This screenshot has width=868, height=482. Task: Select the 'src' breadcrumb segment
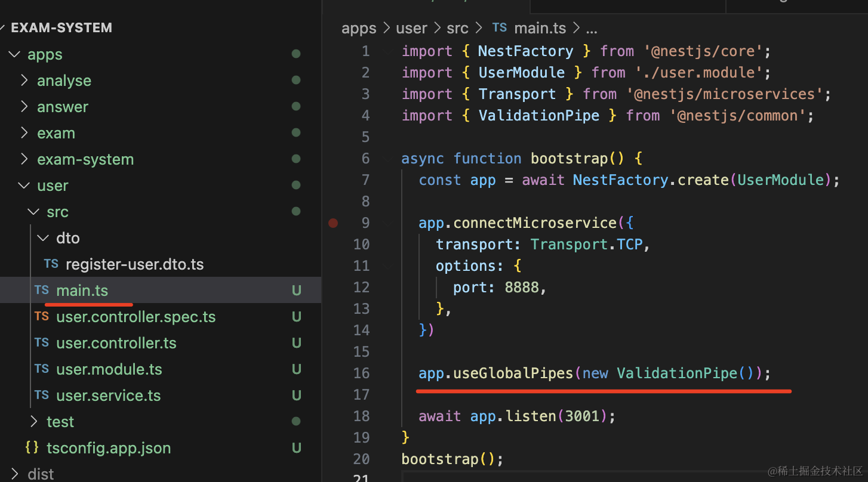point(459,28)
